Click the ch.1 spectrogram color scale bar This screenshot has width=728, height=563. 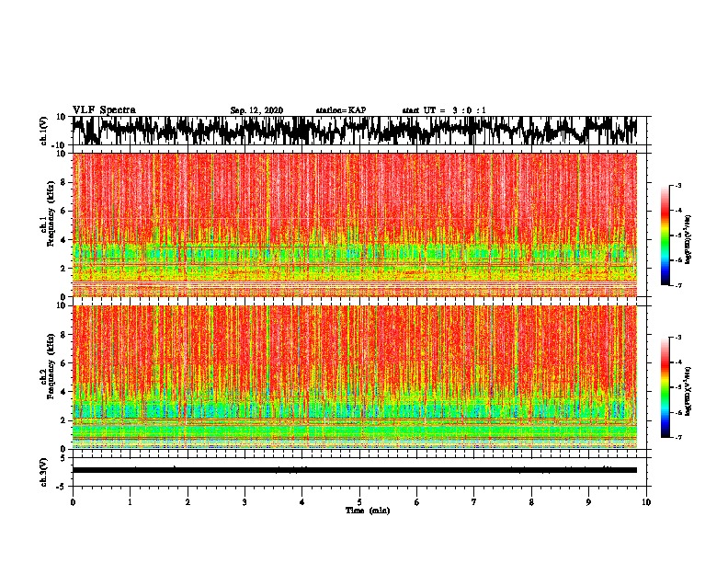click(x=665, y=236)
